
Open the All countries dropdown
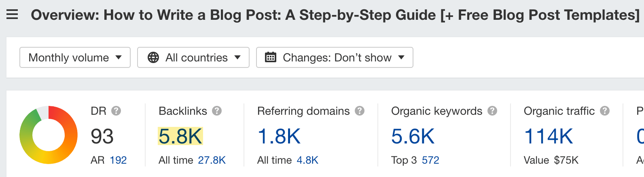[x=193, y=57]
